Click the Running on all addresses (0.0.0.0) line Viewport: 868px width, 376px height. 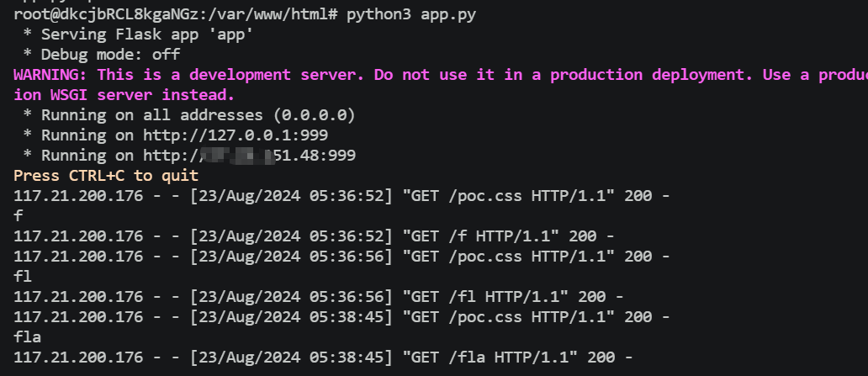click(188, 115)
